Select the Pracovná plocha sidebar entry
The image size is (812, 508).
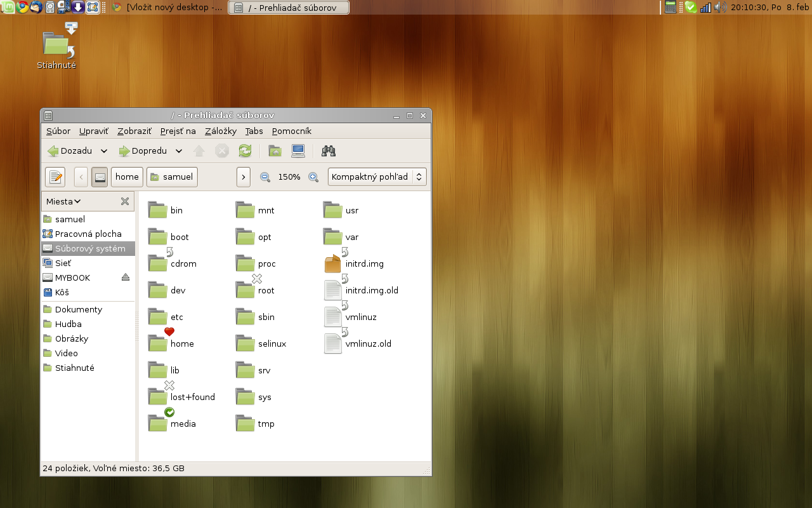(x=88, y=234)
